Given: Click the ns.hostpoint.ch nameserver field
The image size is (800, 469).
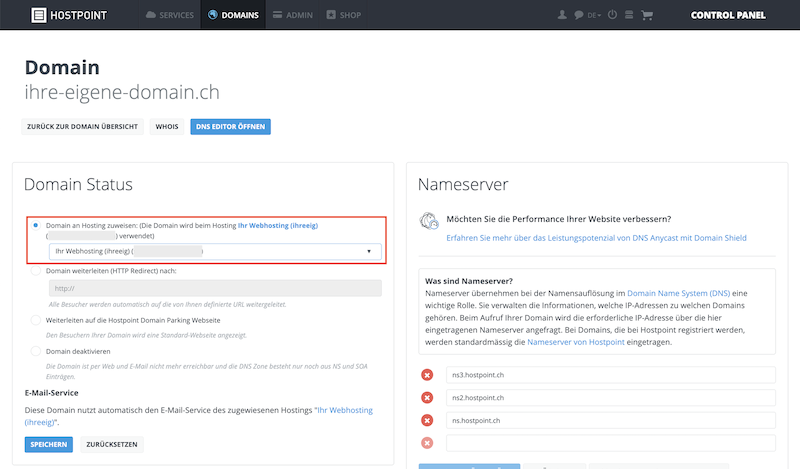Looking at the screenshot, I should (x=611, y=421).
